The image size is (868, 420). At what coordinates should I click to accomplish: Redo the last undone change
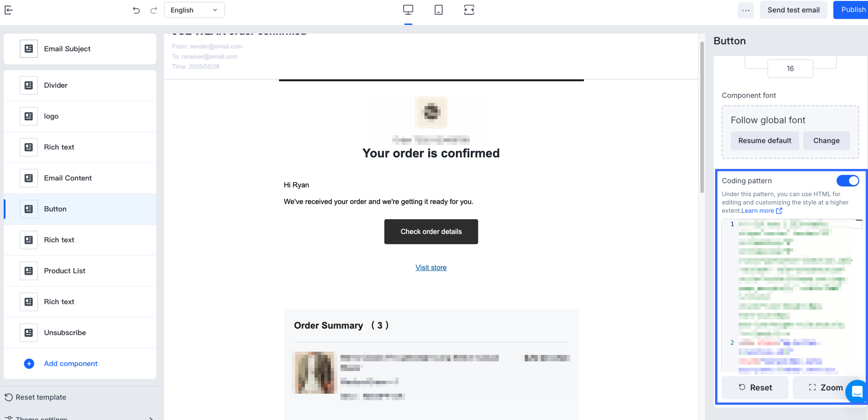(154, 10)
